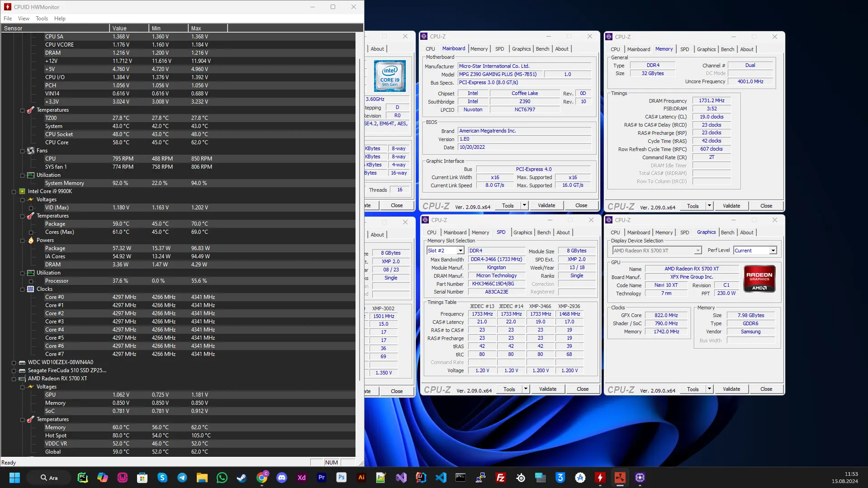The image size is (868, 488).
Task: Click the Intel Core i9 9th Gen badge
Action: coord(389,76)
